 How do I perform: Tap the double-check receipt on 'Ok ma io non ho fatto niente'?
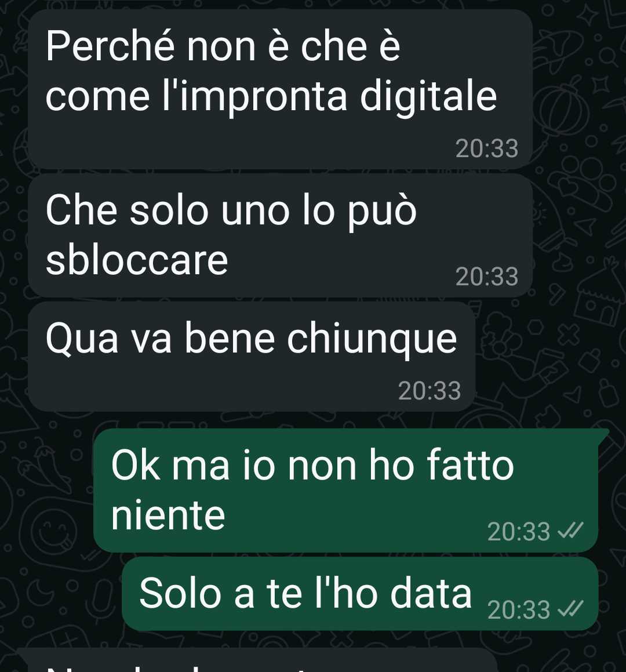[x=570, y=532]
